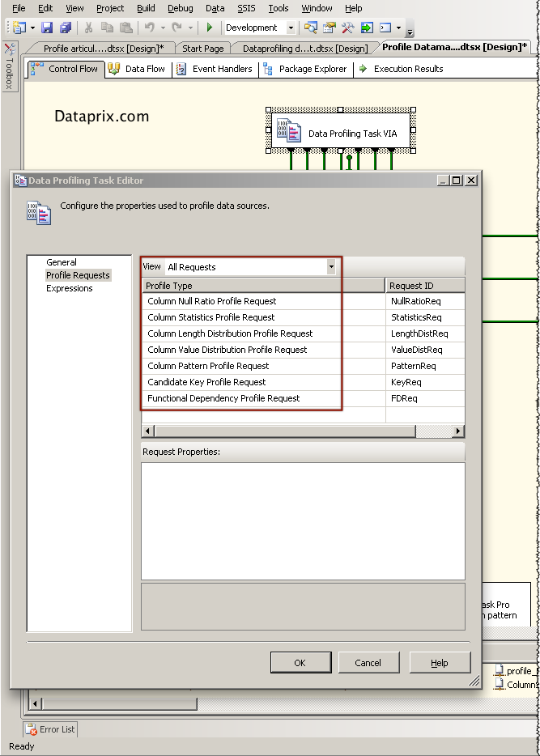
Task: Click the Paste clipboard icon
Action: click(125, 28)
